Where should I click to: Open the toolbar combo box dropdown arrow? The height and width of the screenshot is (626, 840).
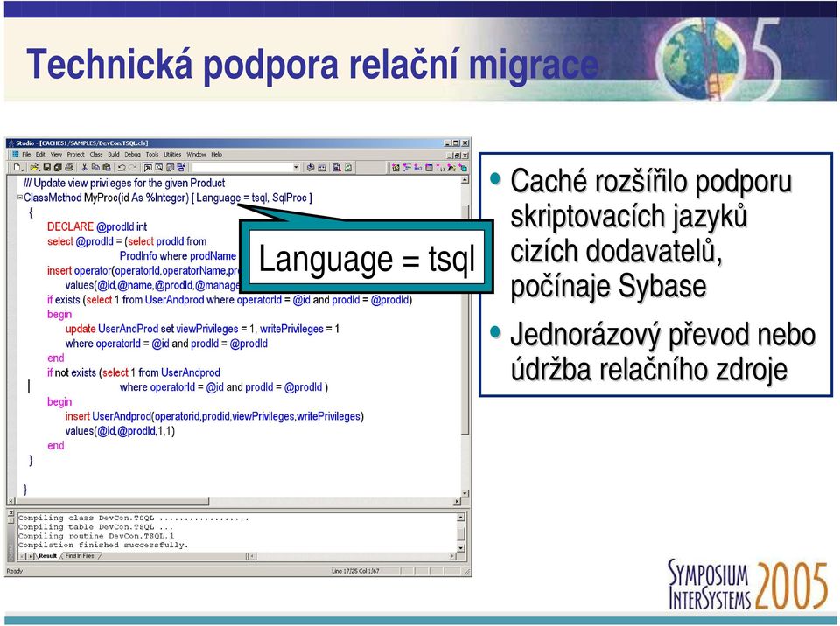point(296,168)
